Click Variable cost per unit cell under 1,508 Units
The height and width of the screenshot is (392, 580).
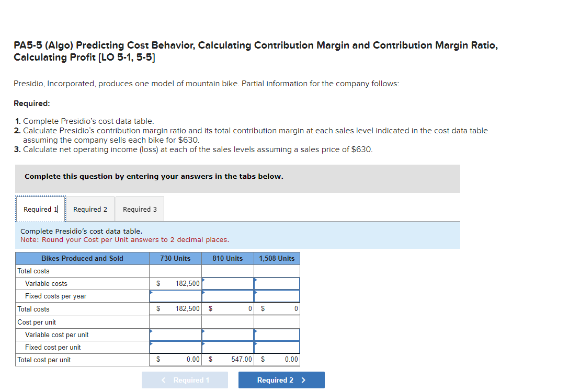coord(277,335)
